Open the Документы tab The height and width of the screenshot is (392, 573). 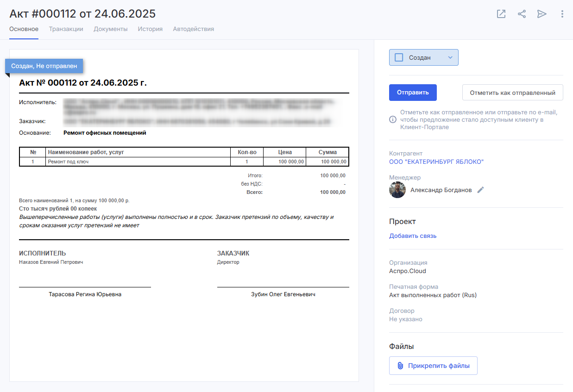pos(110,29)
